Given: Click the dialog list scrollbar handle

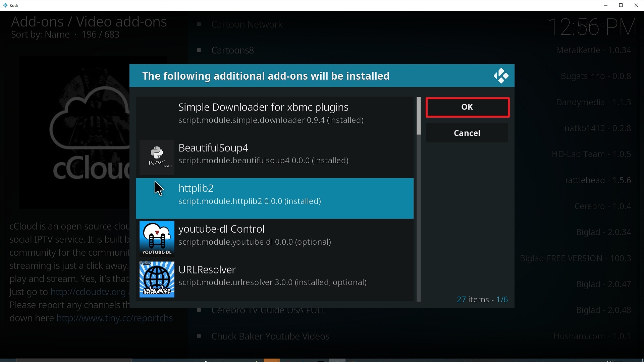Looking at the screenshot, I should (418, 116).
